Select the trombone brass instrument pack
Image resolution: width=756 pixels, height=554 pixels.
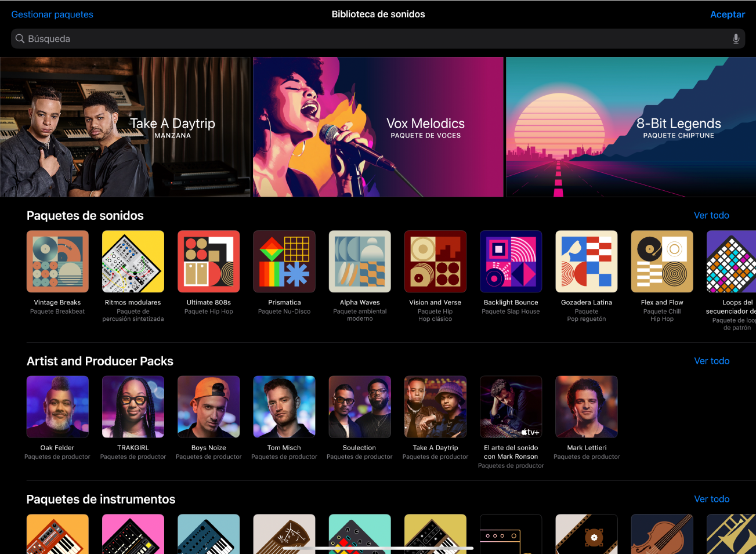[x=732, y=534]
